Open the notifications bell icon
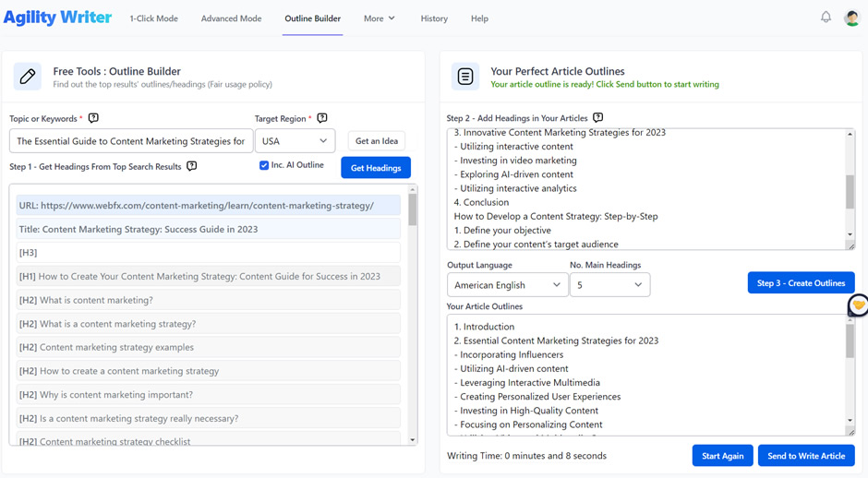 826,18
